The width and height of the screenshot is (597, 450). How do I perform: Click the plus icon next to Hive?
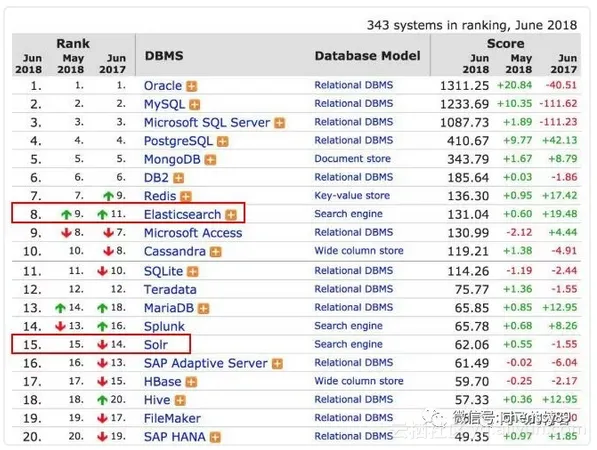(x=180, y=401)
